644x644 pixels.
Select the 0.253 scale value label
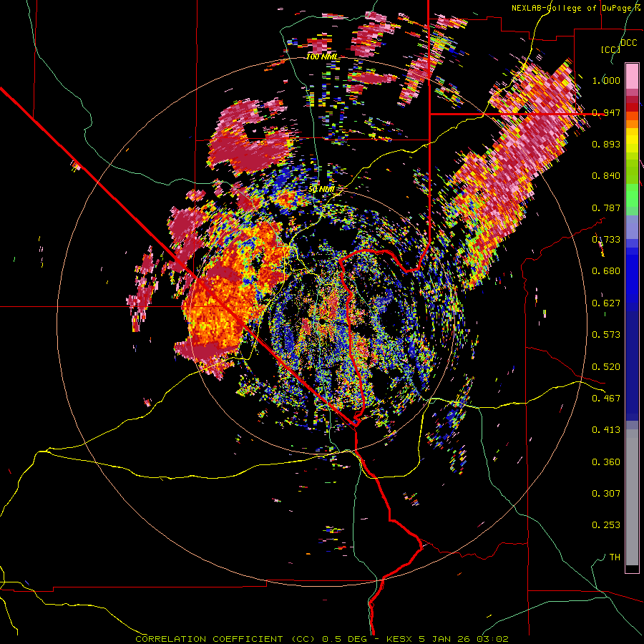point(606,525)
